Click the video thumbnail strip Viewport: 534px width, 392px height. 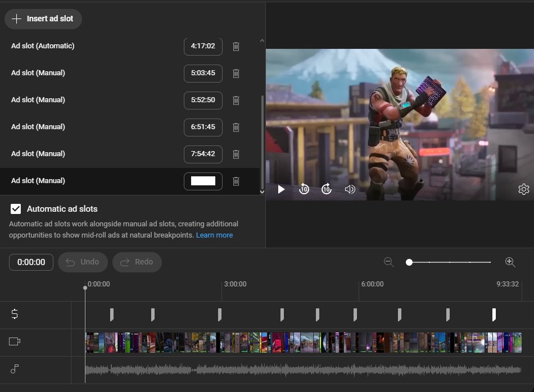[x=304, y=343]
